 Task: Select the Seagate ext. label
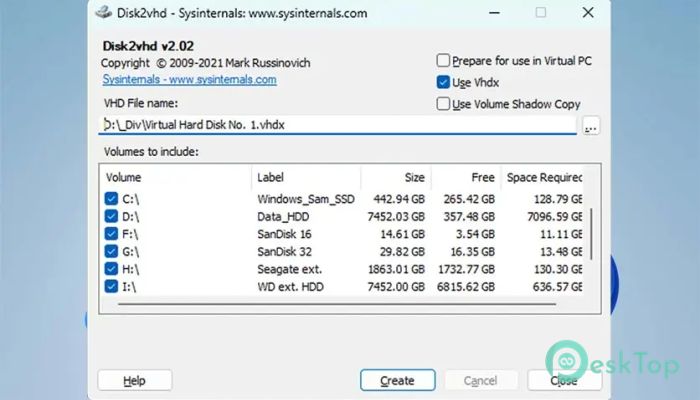289,269
